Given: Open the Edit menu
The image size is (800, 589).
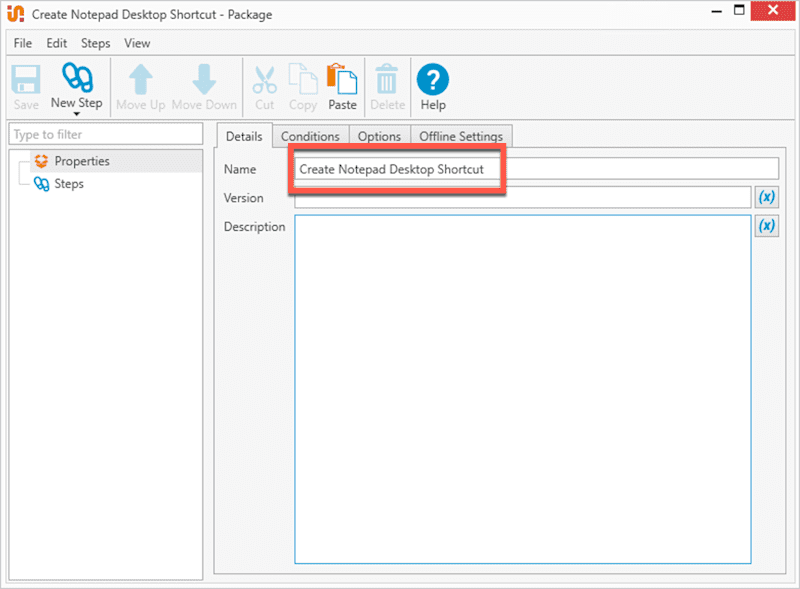Looking at the screenshot, I should click(57, 43).
